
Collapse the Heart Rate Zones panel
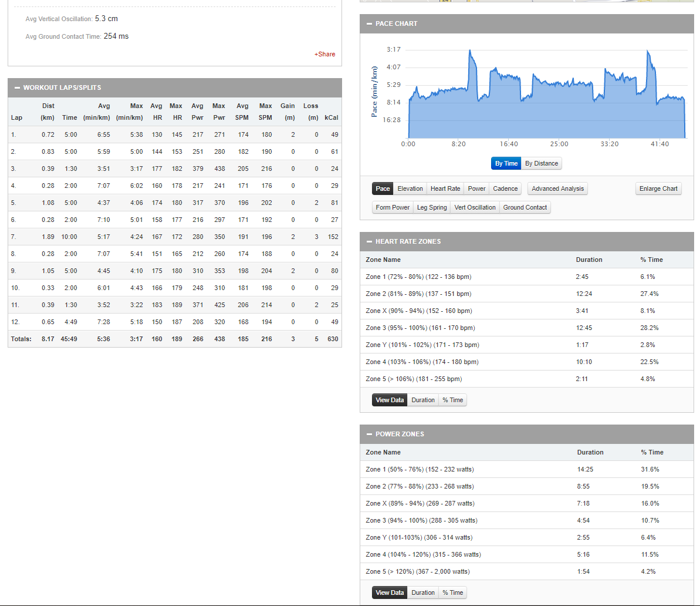click(x=369, y=241)
